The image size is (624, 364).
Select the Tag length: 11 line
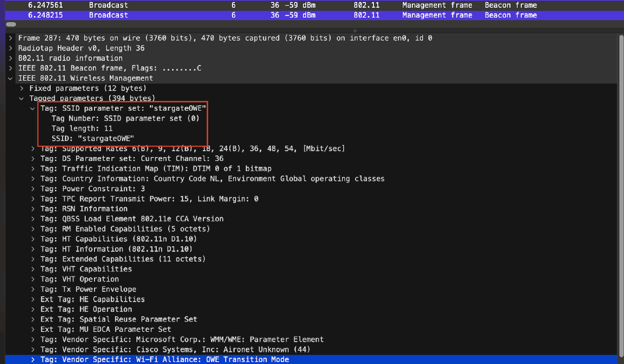[x=82, y=129]
